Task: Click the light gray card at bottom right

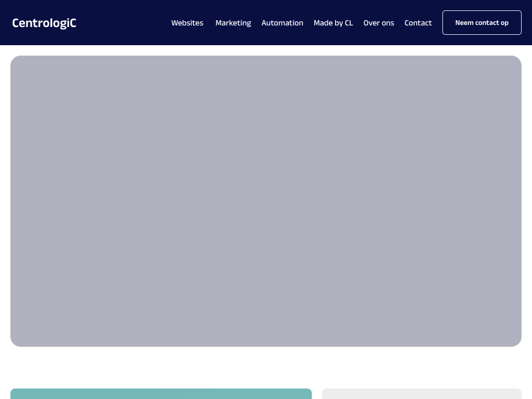Action: (x=421, y=394)
